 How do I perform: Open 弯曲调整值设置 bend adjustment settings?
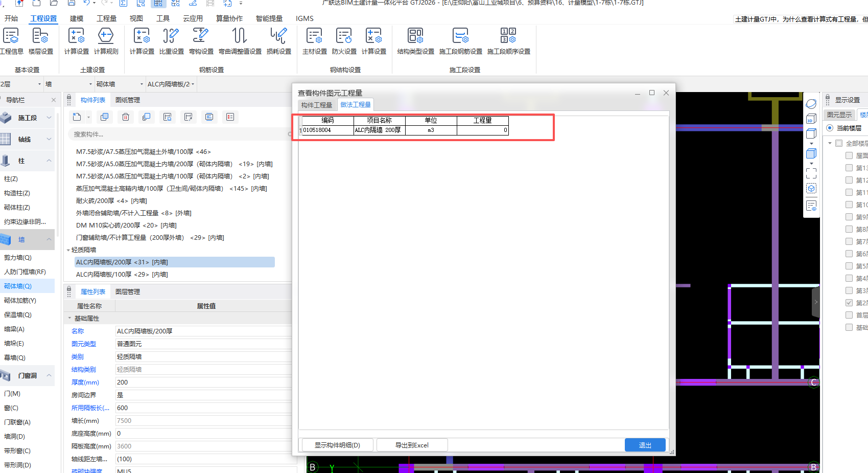point(240,41)
